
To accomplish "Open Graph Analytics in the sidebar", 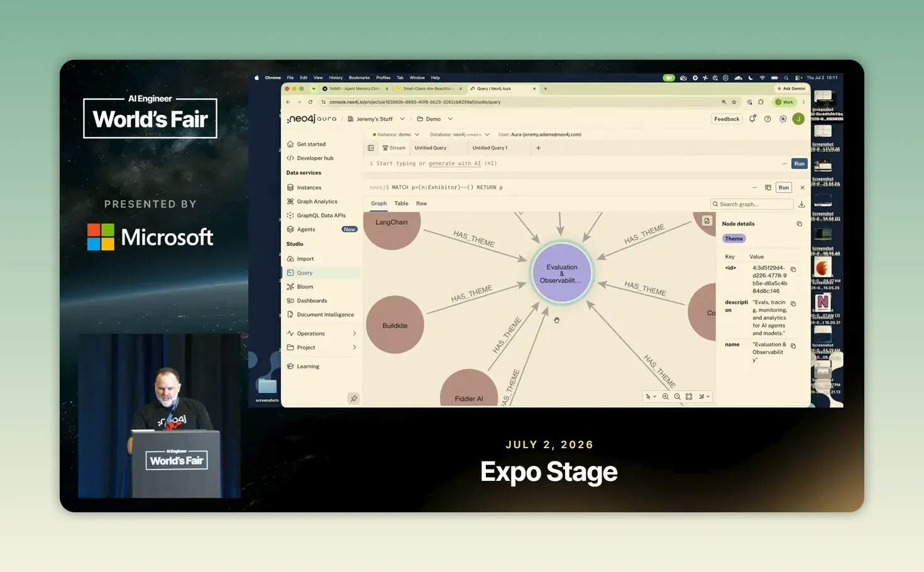I will tap(317, 202).
